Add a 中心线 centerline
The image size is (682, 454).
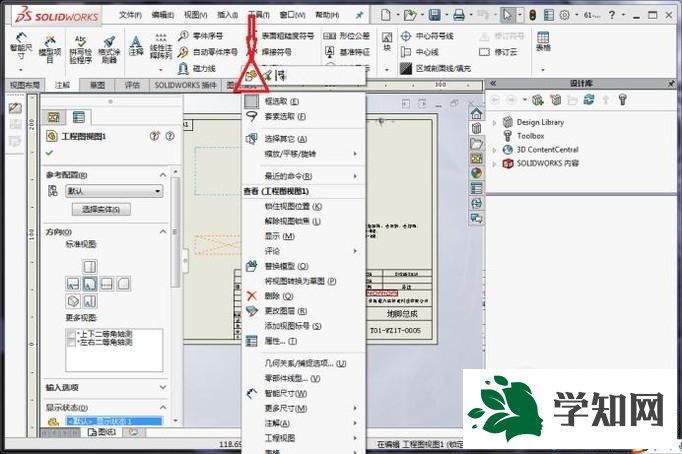pyautogui.click(x=419, y=52)
